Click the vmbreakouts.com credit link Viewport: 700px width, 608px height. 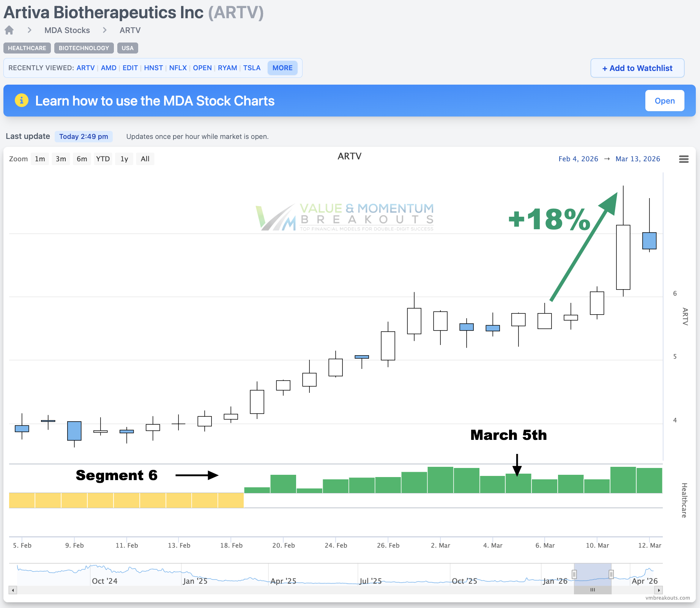[668, 598]
